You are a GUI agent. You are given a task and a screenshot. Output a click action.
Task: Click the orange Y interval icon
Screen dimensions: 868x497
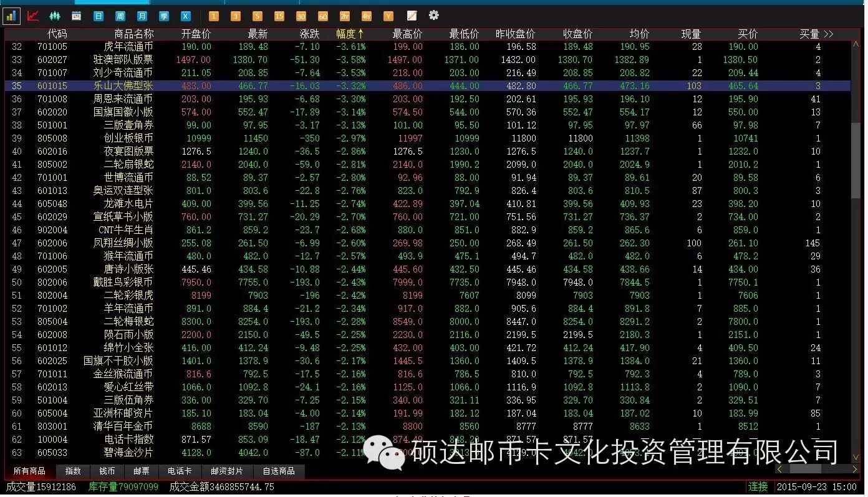[388, 16]
